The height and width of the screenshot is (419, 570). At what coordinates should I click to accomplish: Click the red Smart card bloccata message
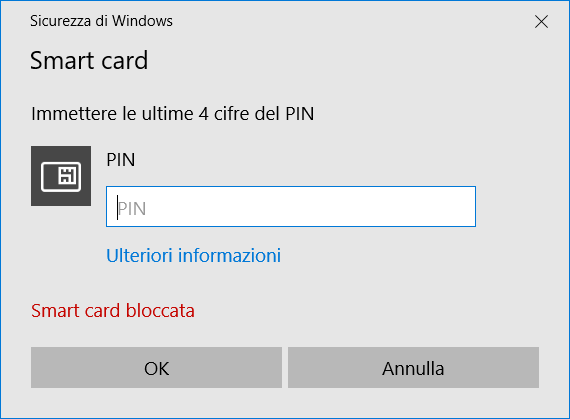point(113,311)
